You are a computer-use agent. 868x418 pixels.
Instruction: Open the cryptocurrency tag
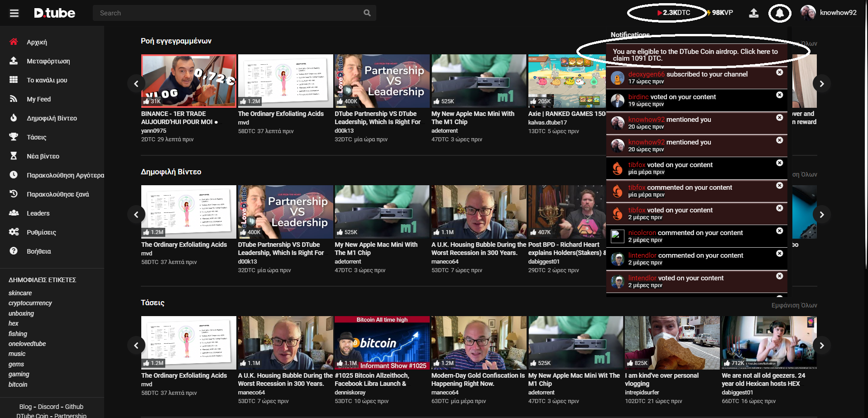(x=30, y=303)
